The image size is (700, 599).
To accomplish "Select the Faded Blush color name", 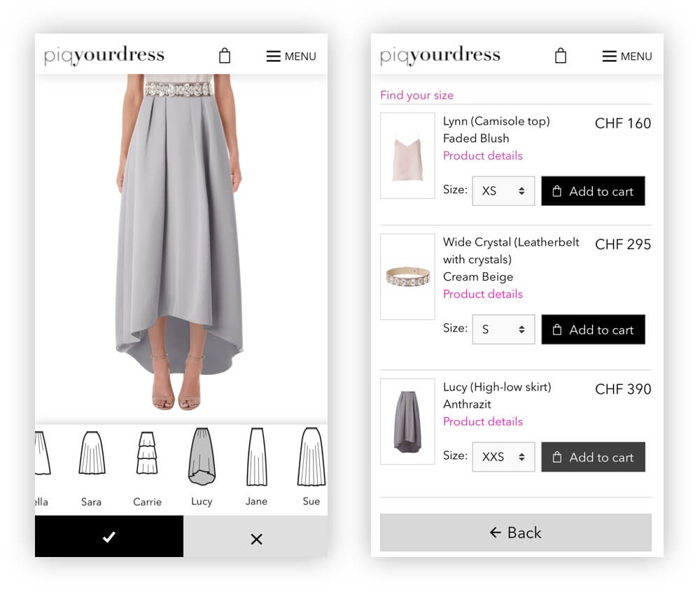I will 476,139.
